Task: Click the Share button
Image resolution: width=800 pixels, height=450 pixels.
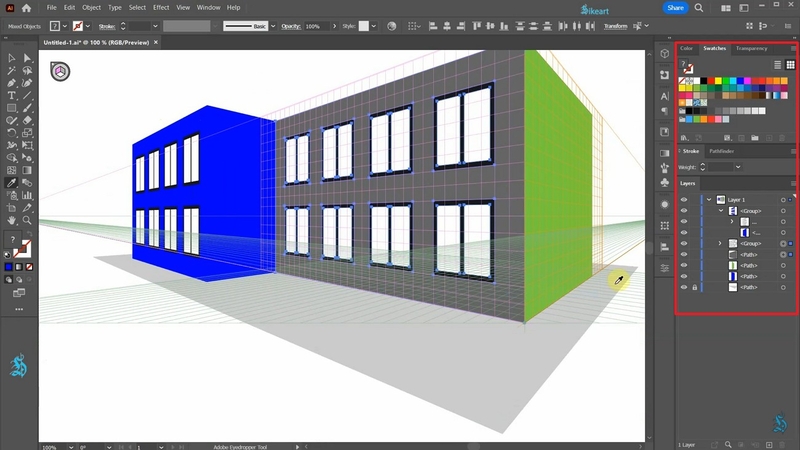Action: (675, 8)
